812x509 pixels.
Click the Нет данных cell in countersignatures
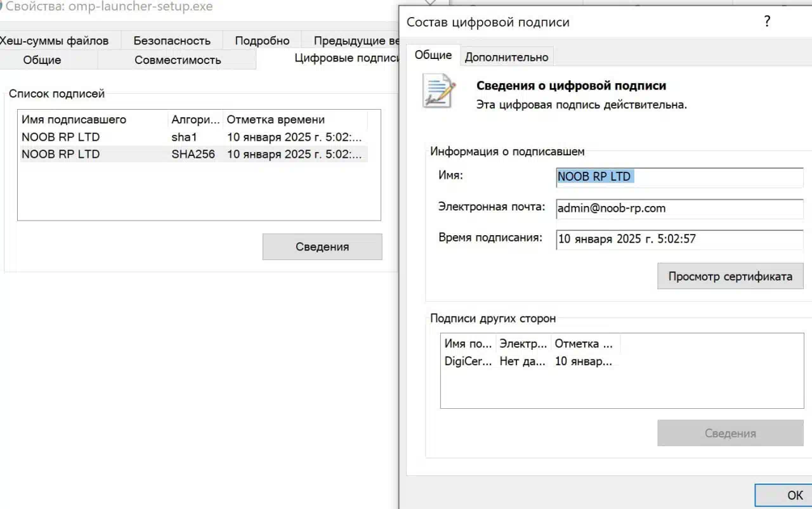pyautogui.click(x=523, y=361)
